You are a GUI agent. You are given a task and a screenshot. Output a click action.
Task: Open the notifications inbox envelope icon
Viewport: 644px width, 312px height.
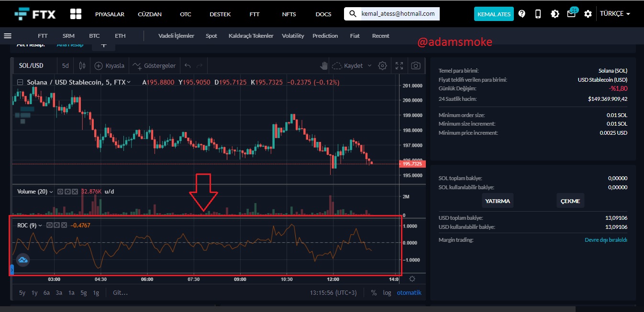point(571,13)
